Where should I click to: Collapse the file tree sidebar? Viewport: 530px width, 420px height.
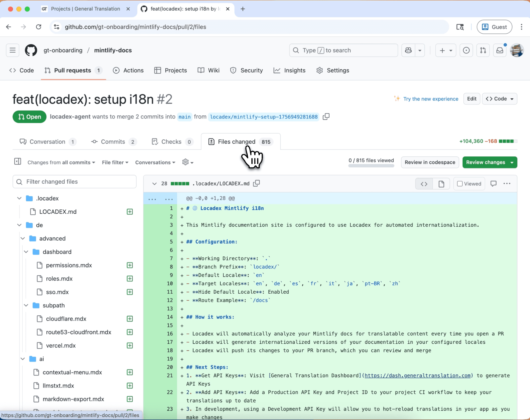17,162
